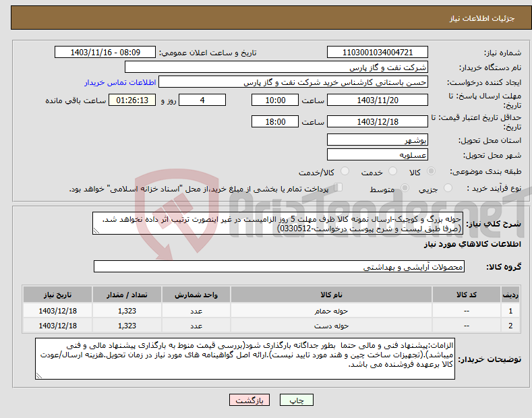532x418 pixels.
Task: Click the response deadline date 1403/11/20
Action: (378, 100)
